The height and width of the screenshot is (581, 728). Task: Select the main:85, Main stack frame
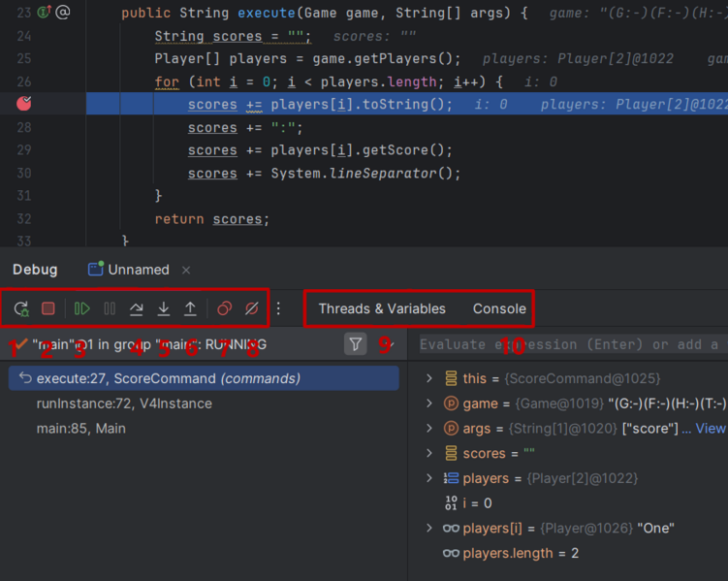[x=80, y=428]
